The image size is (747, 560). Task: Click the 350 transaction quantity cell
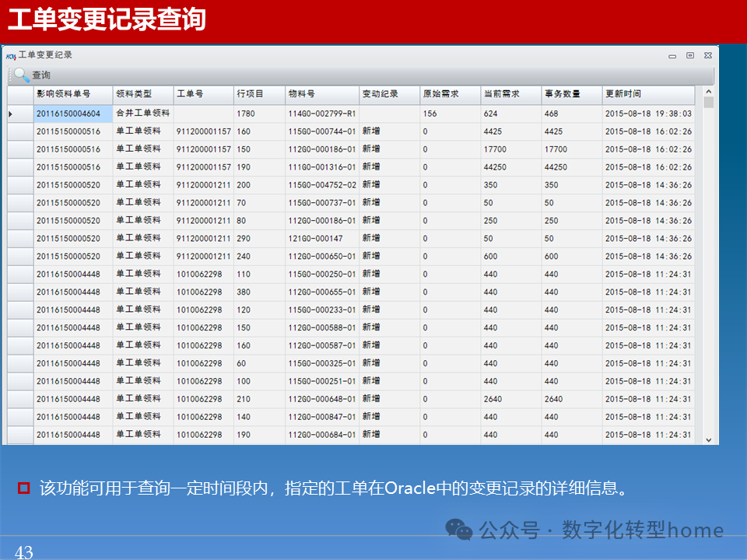pos(571,185)
